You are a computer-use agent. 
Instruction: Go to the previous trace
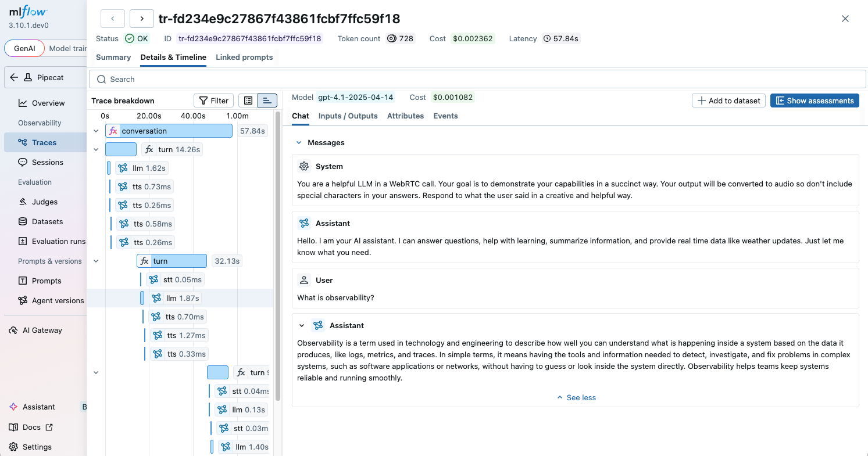(x=113, y=19)
